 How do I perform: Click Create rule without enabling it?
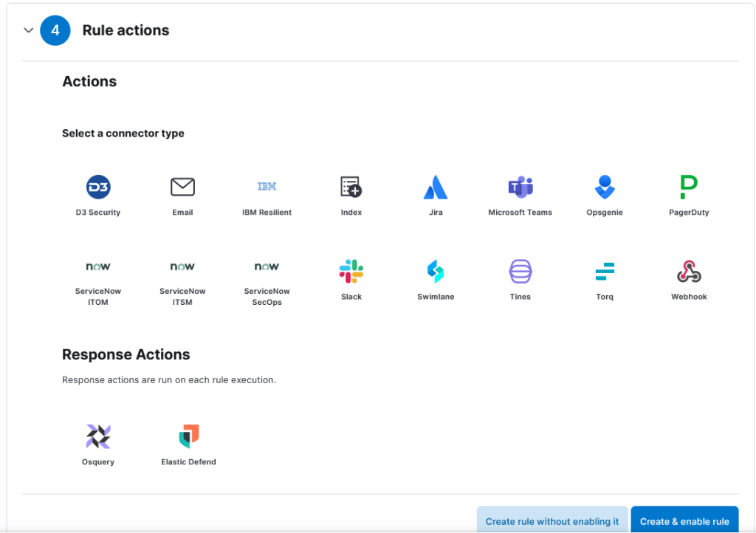coord(552,521)
